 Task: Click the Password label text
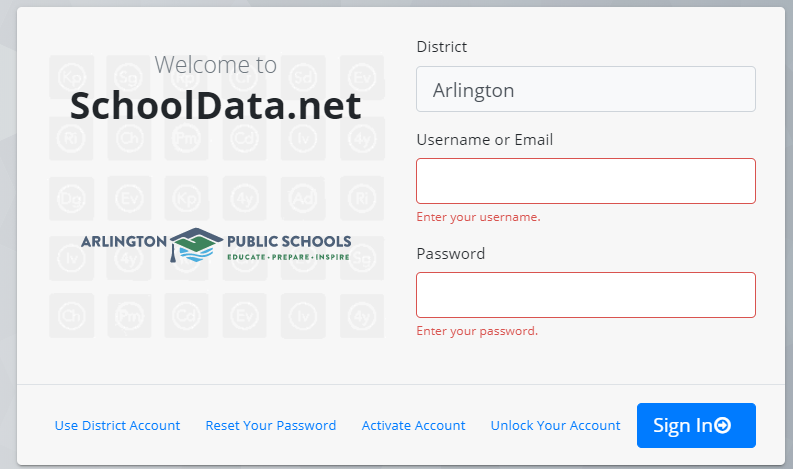[450, 254]
